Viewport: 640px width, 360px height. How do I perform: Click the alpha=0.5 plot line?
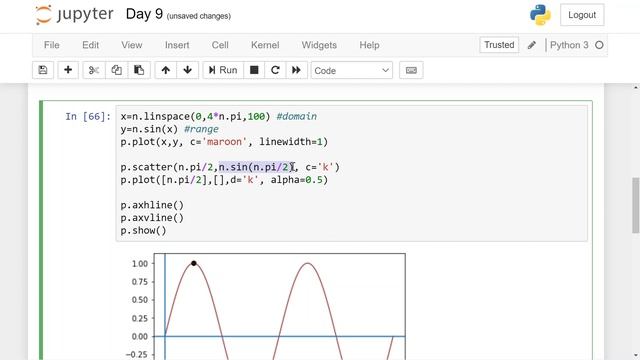[x=224, y=180]
